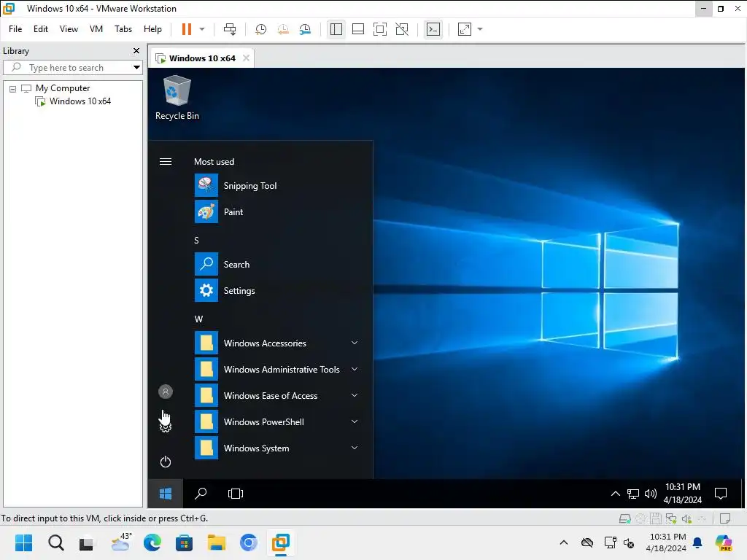Click the letter W group header

click(x=198, y=319)
